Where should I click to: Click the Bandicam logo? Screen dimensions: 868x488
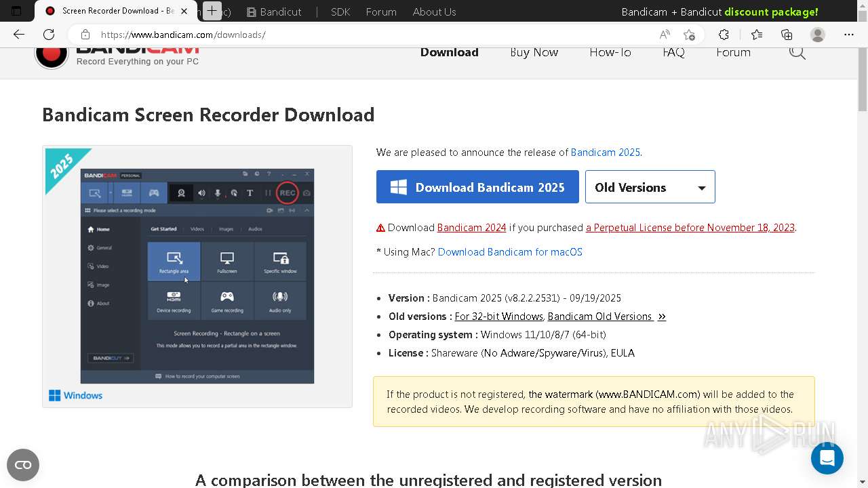pyautogui.click(x=117, y=56)
